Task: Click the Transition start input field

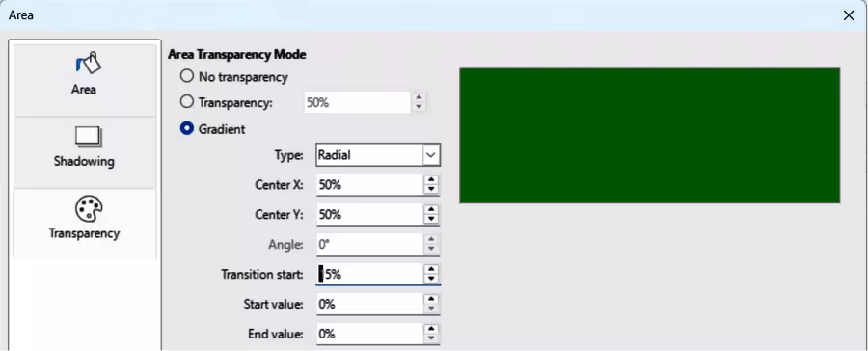Action: (x=369, y=274)
